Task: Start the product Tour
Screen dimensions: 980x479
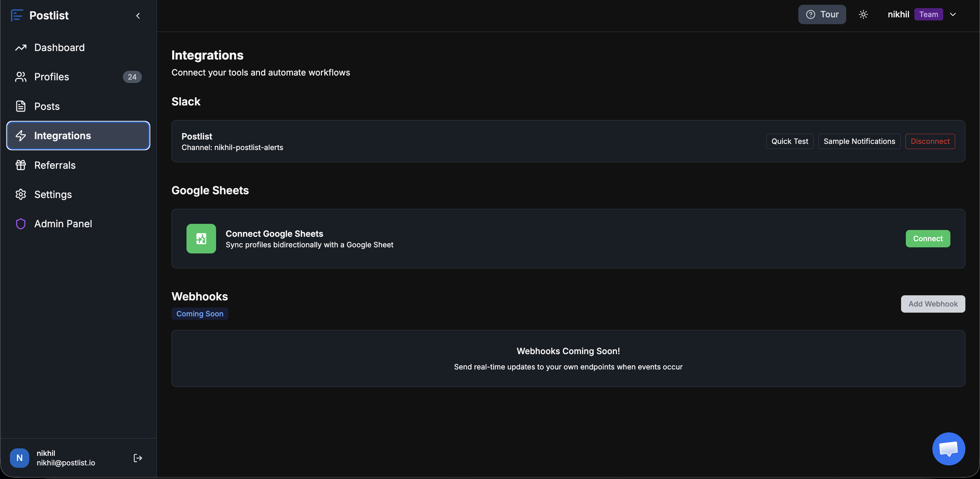Action: [822, 14]
